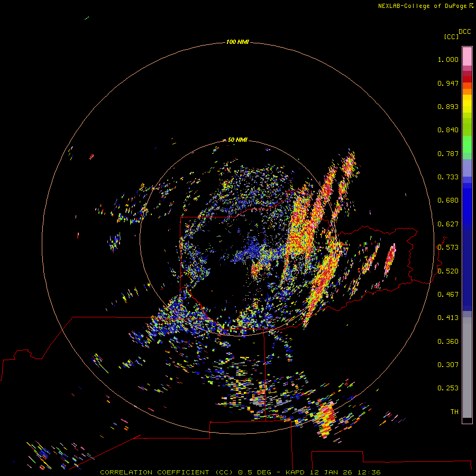Click the 0.947 legend value
The height and width of the screenshot is (476, 476).
coord(448,83)
